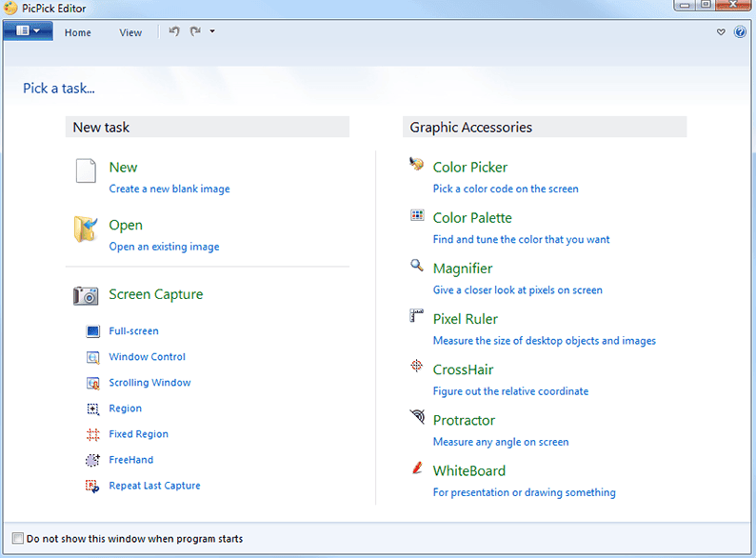This screenshot has width=756, height=558.
Task: Click the FreeHand capture icon
Action: (92, 460)
